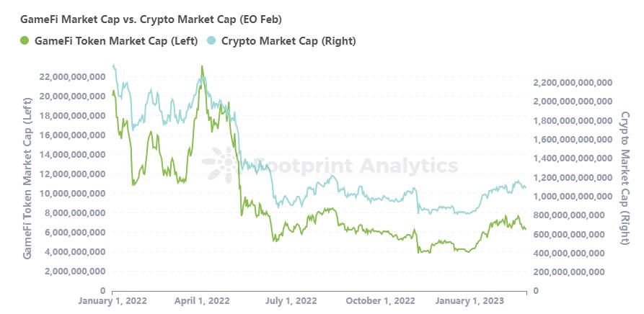Image resolution: width=644 pixels, height=314 pixels.
Task: Click the 2,200,000,000,000 right axis tick
Action: tap(573, 83)
